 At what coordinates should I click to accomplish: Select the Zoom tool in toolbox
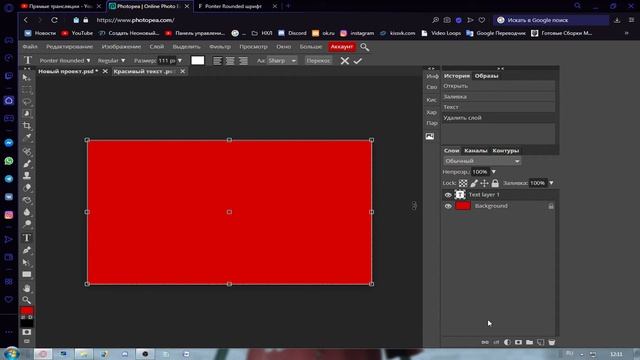(x=27, y=300)
